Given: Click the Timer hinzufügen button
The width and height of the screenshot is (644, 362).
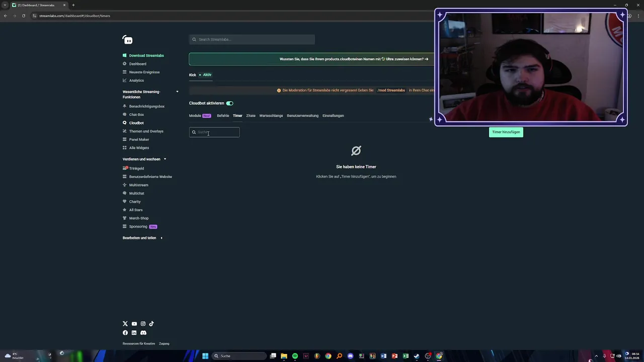Looking at the screenshot, I should tap(506, 132).
